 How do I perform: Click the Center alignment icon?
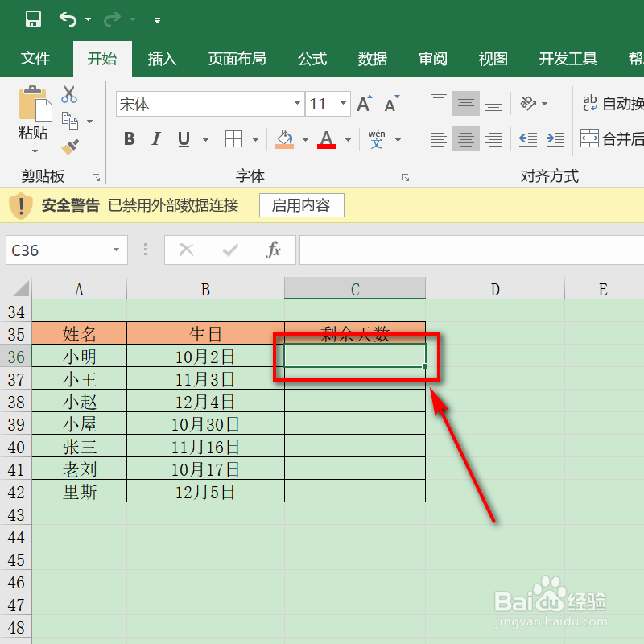466,138
